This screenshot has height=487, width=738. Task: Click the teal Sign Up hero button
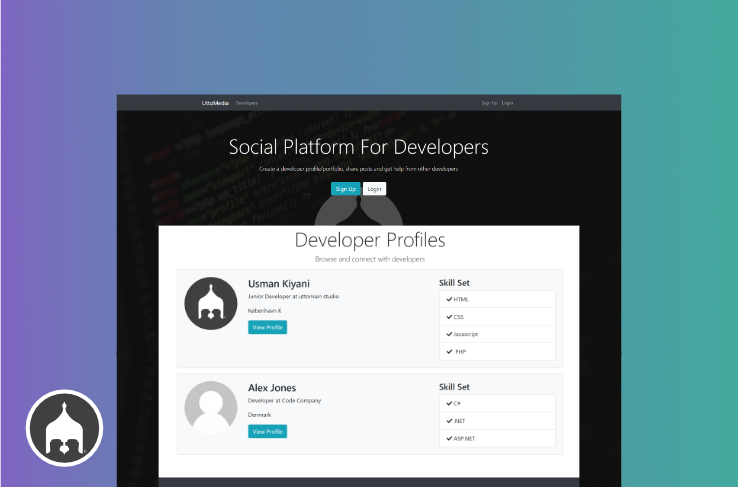click(345, 189)
